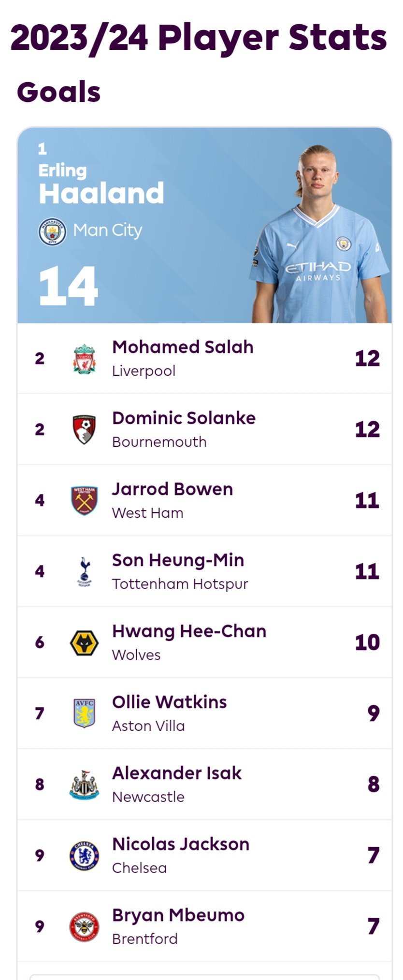Click the West Ham club crest
Screen dimensions: 403x980
tap(84, 500)
